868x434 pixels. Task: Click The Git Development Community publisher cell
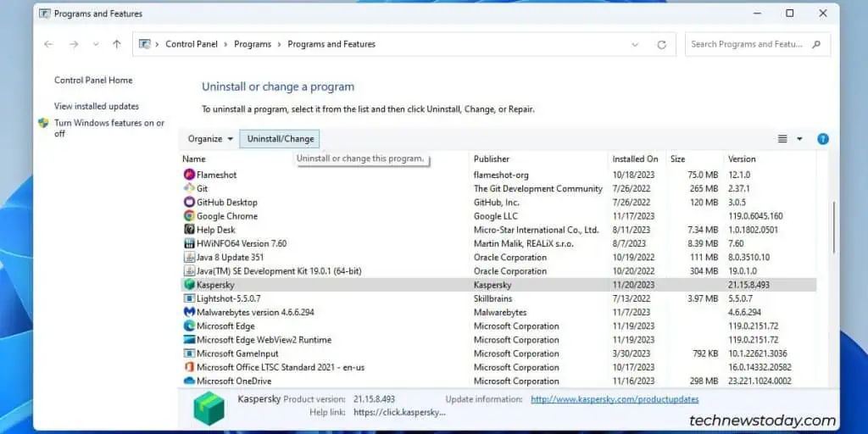click(538, 189)
